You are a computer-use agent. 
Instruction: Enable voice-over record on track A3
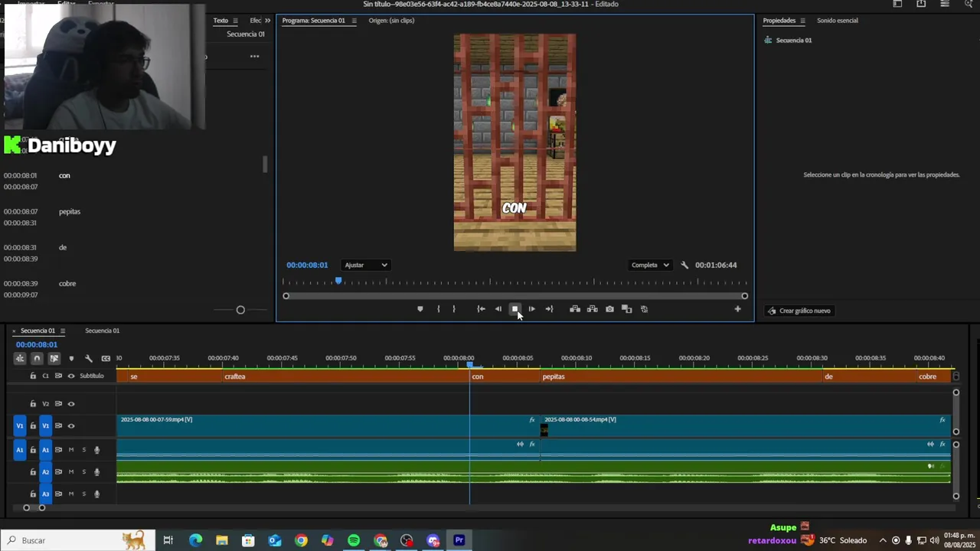tap(96, 494)
